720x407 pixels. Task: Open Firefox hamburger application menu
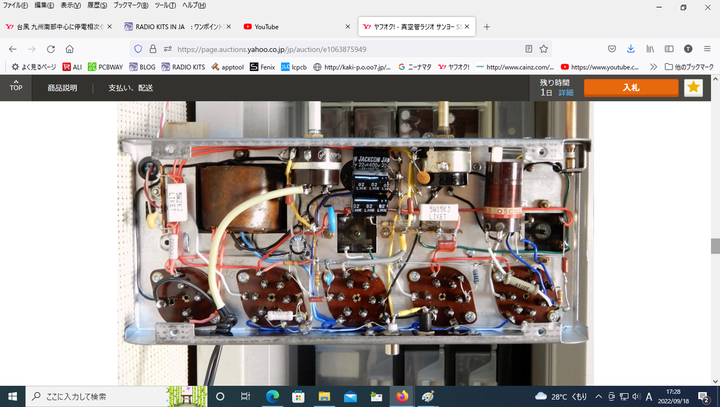[707, 47]
